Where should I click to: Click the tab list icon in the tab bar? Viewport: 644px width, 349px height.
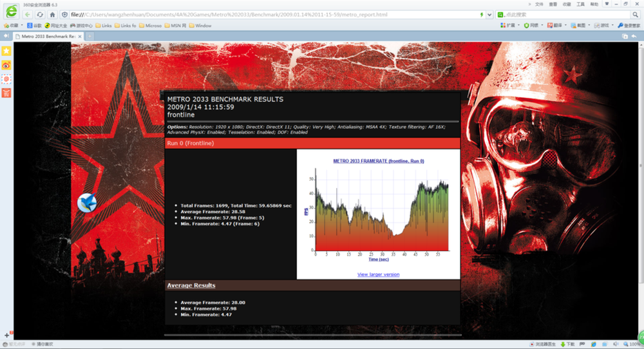coord(625,37)
